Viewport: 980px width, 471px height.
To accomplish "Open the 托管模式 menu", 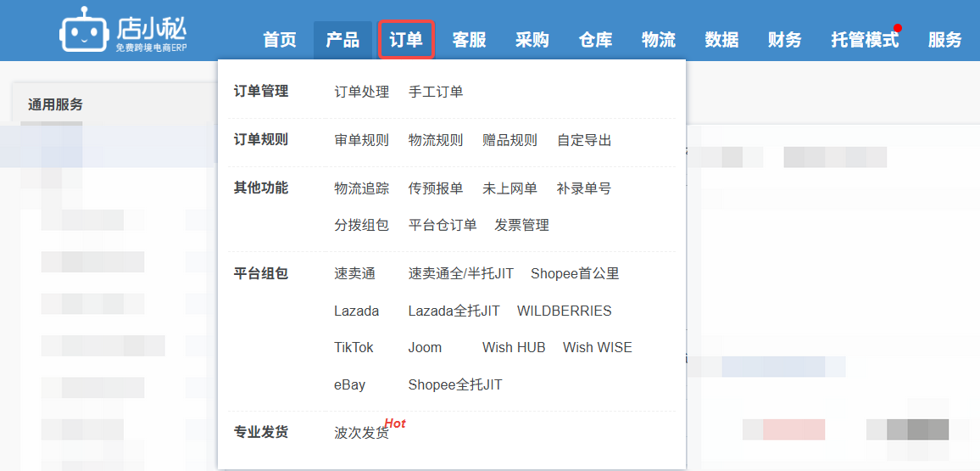I will click(x=865, y=40).
